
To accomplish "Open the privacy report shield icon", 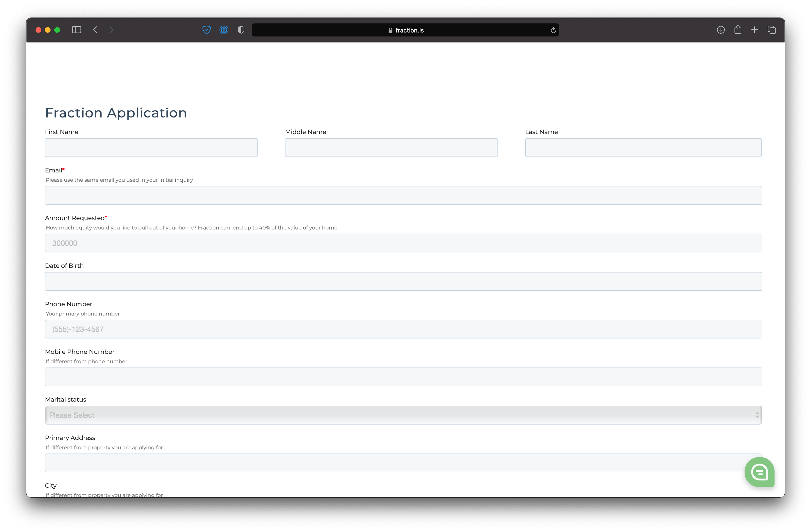I will pyautogui.click(x=241, y=30).
